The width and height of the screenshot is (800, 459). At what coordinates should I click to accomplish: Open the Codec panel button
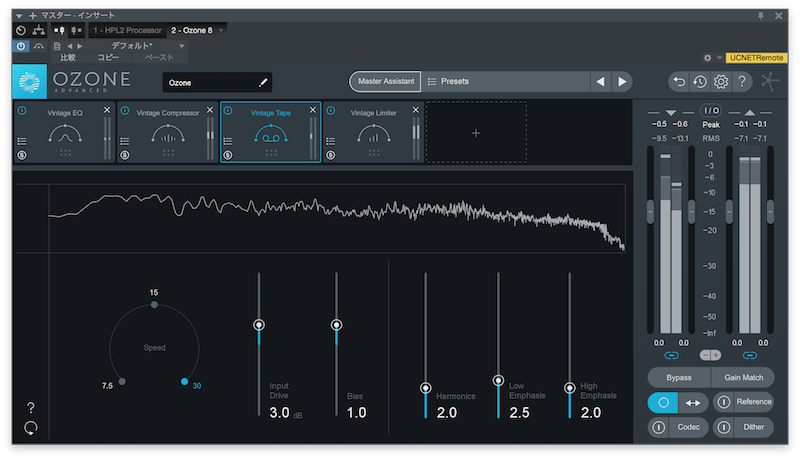click(x=688, y=427)
